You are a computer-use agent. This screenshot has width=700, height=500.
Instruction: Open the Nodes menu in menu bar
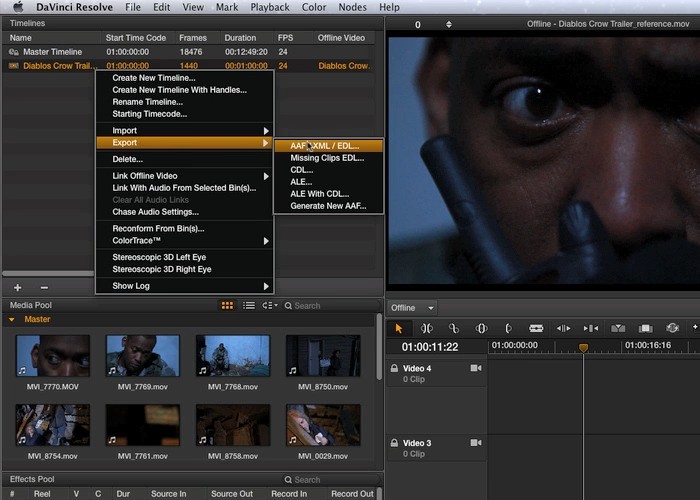[352, 7]
